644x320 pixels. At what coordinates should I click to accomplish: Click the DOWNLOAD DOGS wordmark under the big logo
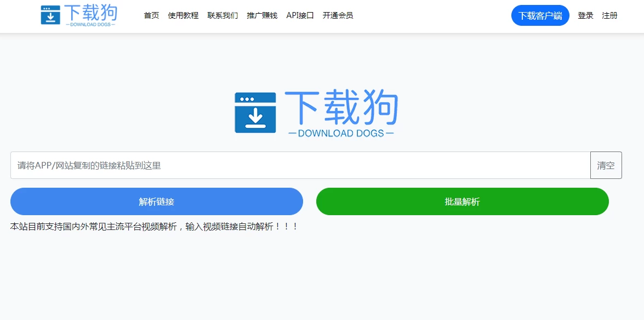pyautogui.click(x=341, y=132)
